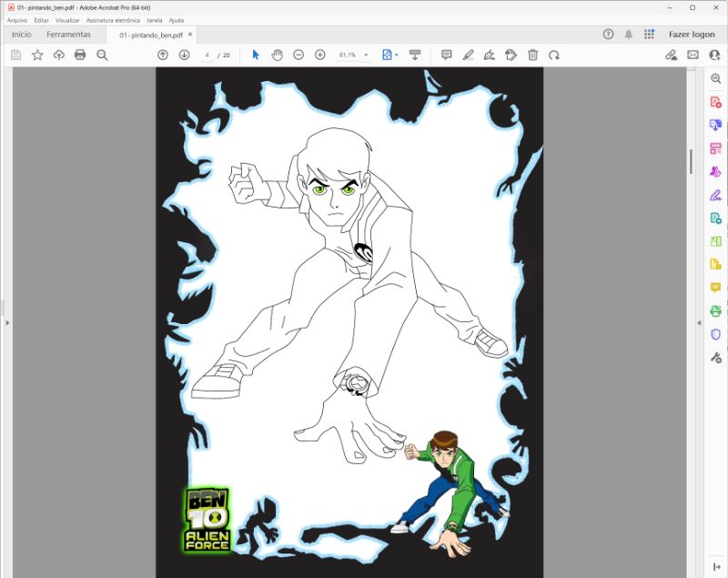Viewport: 728px width, 578px height.
Task: Go to the next page arrow
Action: (x=184, y=55)
